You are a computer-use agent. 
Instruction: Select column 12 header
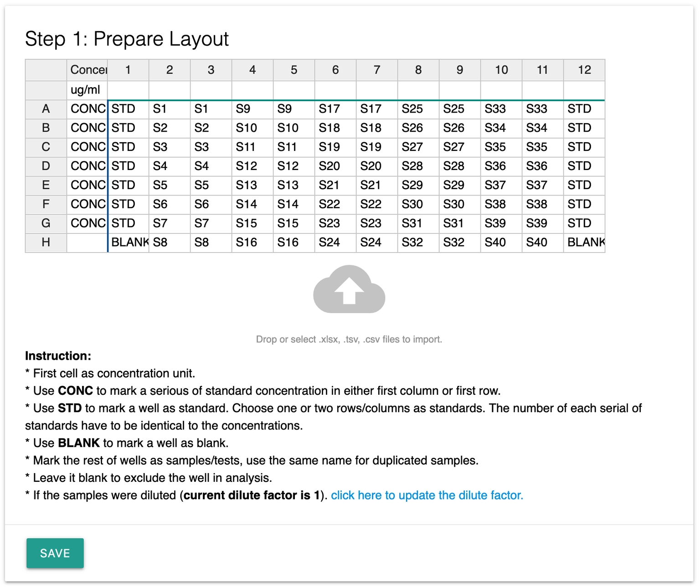584,70
